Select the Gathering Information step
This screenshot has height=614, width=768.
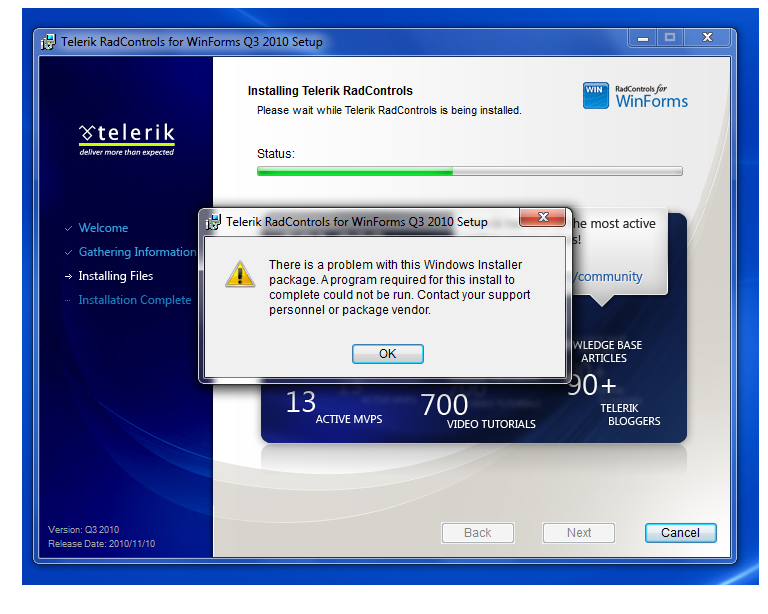point(137,252)
